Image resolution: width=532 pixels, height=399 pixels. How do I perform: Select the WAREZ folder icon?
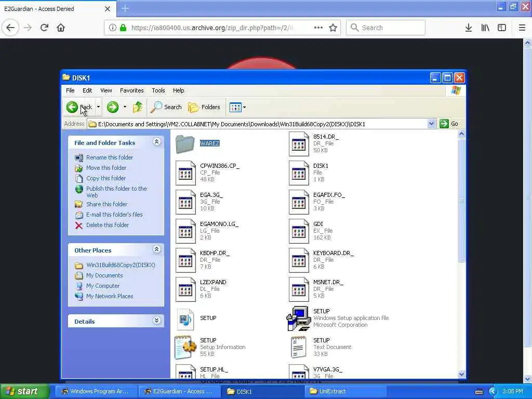pos(185,144)
